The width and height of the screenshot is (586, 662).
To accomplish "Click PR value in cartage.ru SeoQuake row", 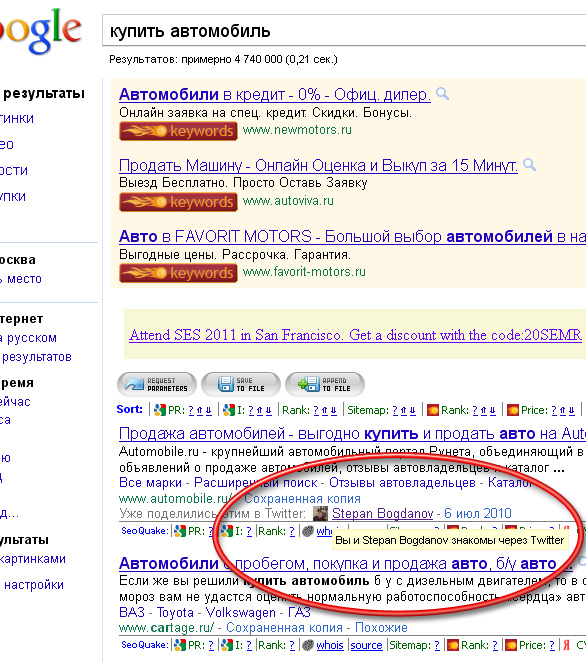I will [212, 645].
